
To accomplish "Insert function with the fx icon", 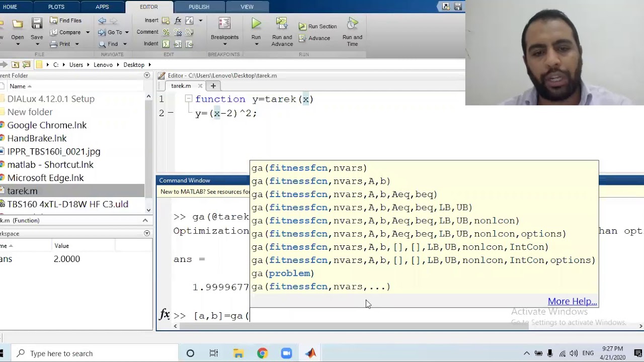I will click(178, 21).
